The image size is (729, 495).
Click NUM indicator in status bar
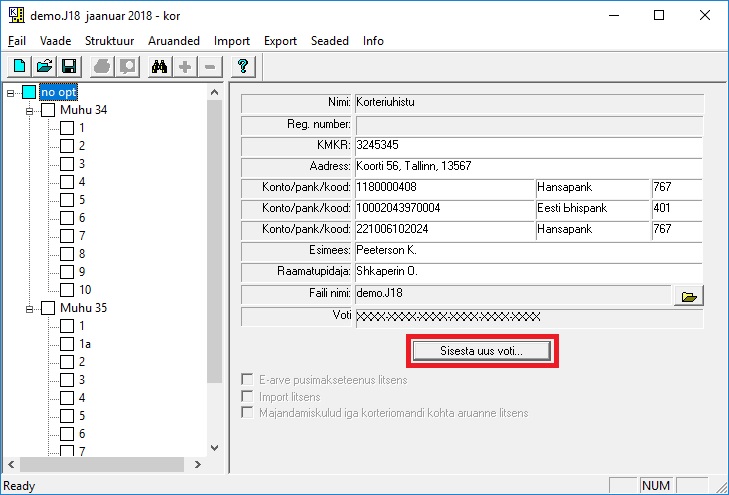[x=656, y=486]
